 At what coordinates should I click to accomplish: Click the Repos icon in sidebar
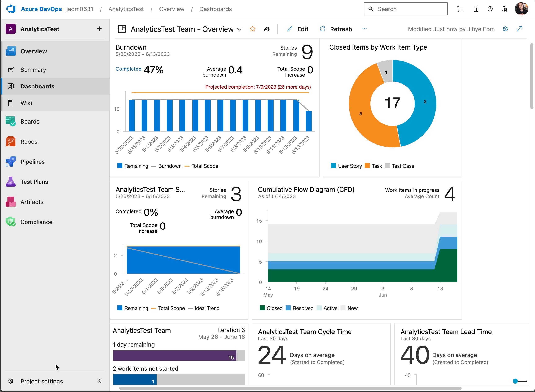pyautogui.click(x=10, y=141)
